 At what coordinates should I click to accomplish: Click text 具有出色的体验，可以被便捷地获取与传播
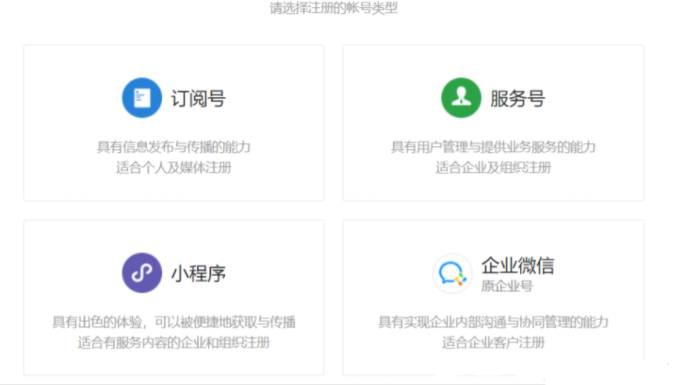(x=174, y=322)
